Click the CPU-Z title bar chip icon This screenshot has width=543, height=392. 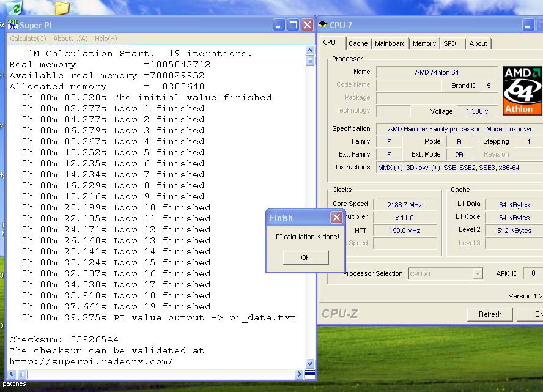point(323,24)
